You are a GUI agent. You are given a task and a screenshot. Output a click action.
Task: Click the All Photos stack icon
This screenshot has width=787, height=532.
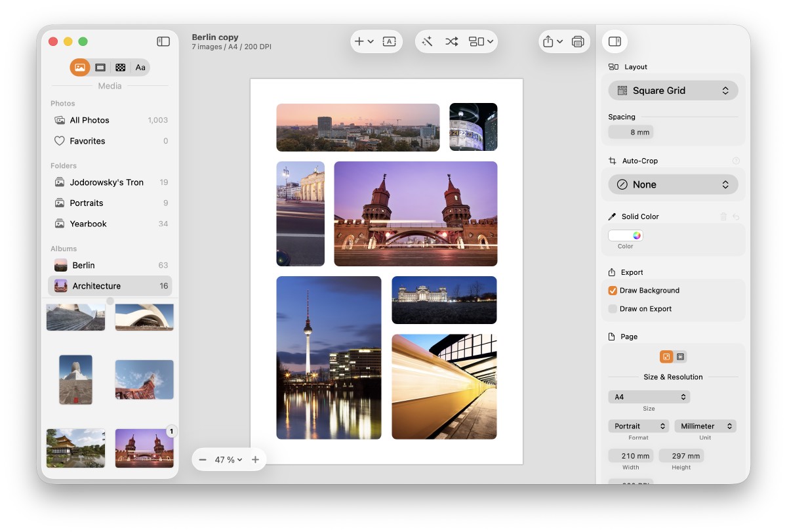[x=60, y=120]
